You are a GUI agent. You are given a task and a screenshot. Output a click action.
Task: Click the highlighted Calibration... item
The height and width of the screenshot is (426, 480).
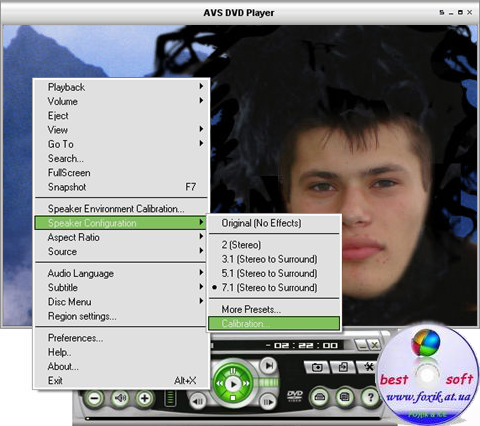coord(274,324)
